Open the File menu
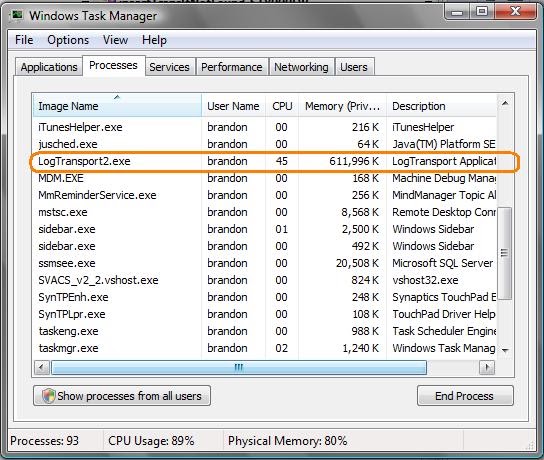The width and height of the screenshot is (544, 460). point(24,40)
